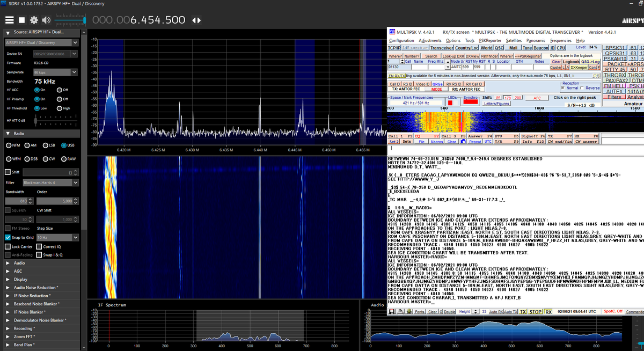Collapse the Radio panel section
644x351 pixels.
tap(8, 133)
